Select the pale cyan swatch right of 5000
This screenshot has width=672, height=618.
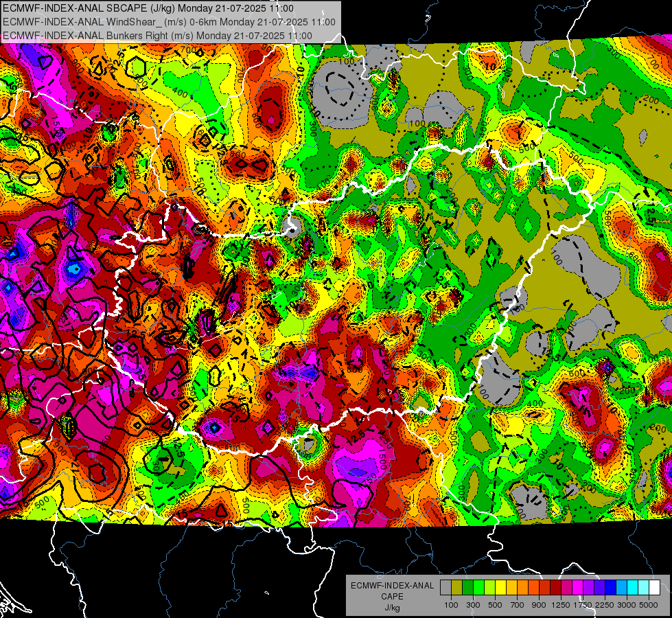[x=644, y=588]
